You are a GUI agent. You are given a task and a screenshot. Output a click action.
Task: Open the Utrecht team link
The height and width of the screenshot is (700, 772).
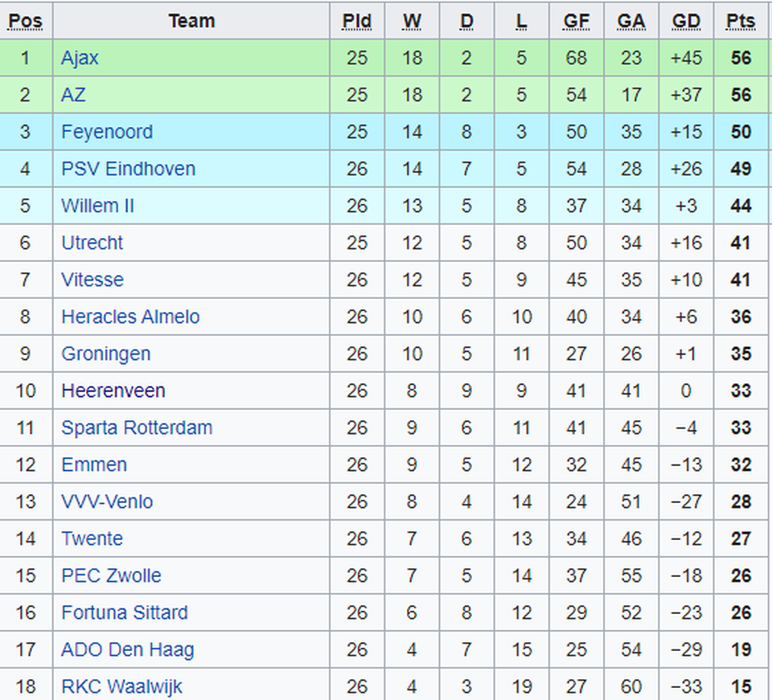tap(92, 243)
